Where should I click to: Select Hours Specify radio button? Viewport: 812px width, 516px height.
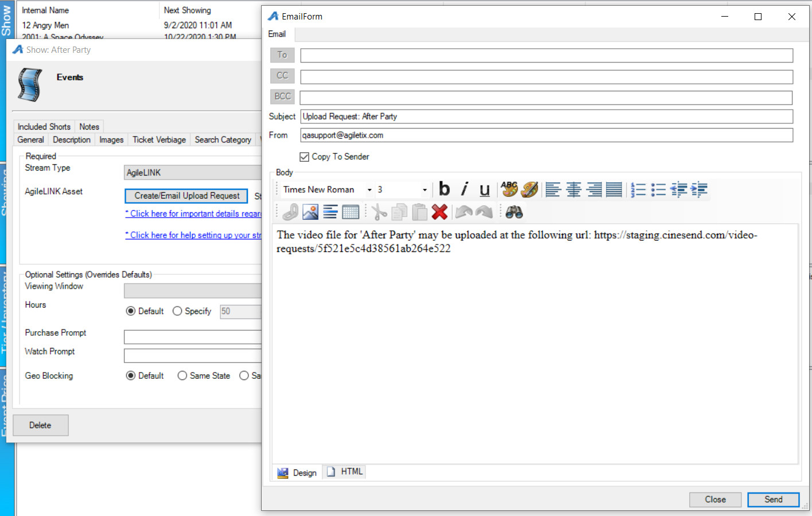(x=177, y=311)
